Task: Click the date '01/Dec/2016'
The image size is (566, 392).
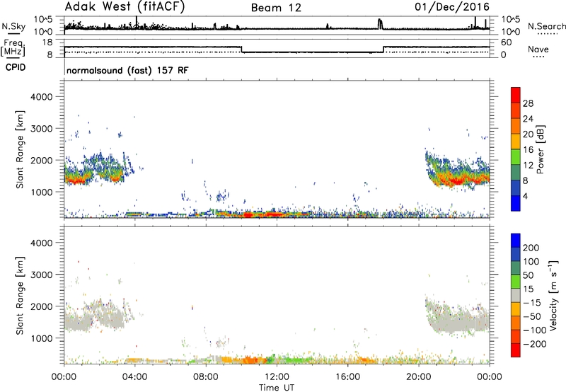Action: tap(452, 6)
